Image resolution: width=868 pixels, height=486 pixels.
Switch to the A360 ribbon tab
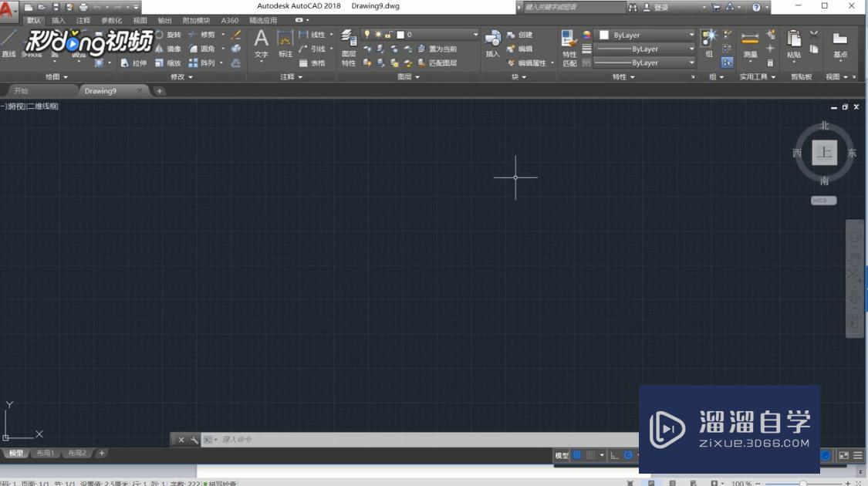point(230,21)
